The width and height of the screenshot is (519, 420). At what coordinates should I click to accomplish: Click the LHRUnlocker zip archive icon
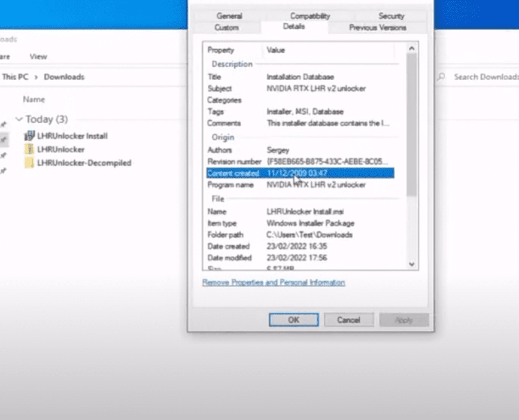tap(29, 150)
